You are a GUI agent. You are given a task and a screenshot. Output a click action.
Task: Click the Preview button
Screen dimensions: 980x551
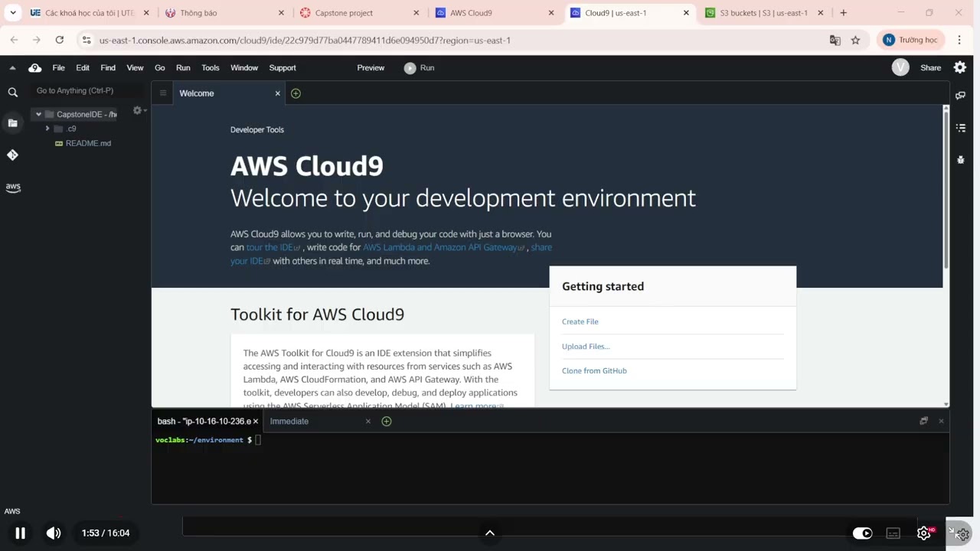371,68
